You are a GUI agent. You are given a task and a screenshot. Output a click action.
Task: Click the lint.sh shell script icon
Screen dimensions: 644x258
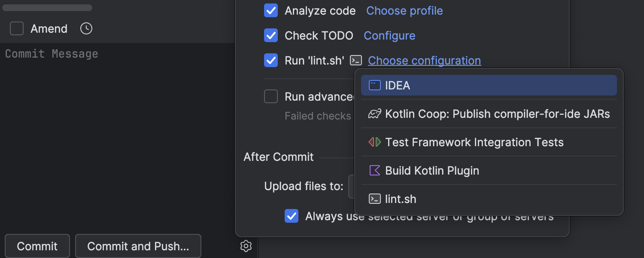(375, 199)
